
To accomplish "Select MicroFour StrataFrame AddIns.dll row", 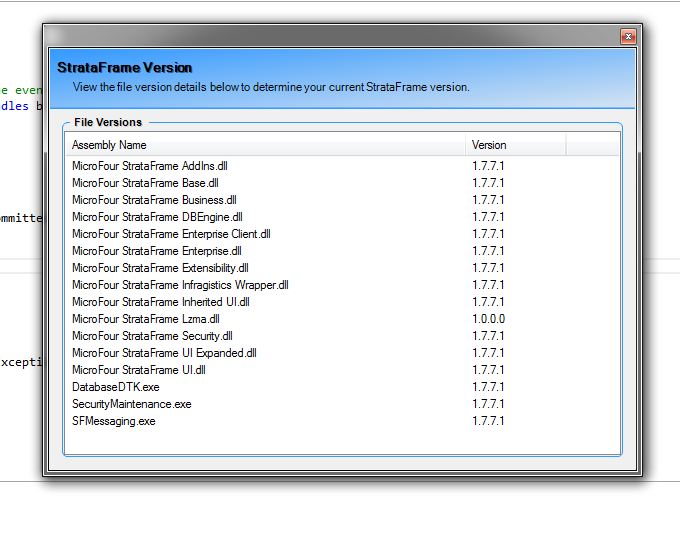I will click(x=150, y=166).
